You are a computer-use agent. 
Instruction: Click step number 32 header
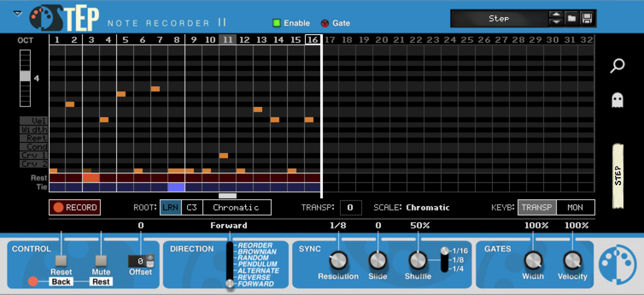(x=586, y=40)
